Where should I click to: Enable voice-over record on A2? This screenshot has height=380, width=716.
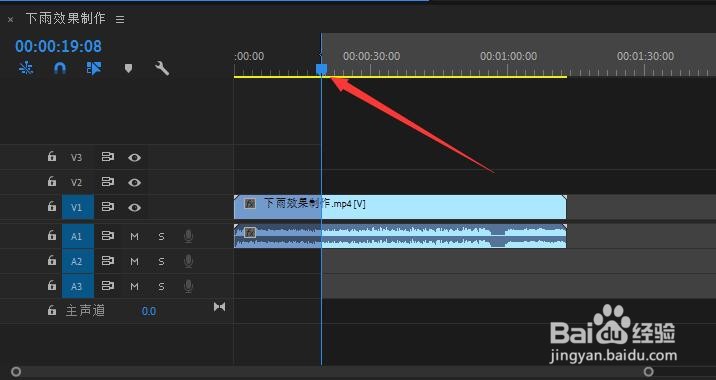(188, 261)
